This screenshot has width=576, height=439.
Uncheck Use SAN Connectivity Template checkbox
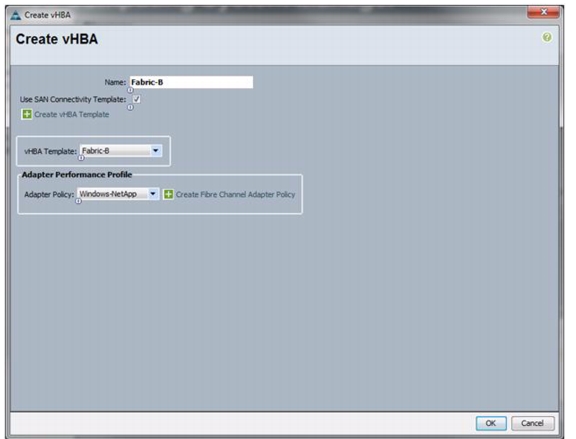click(136, 99)
